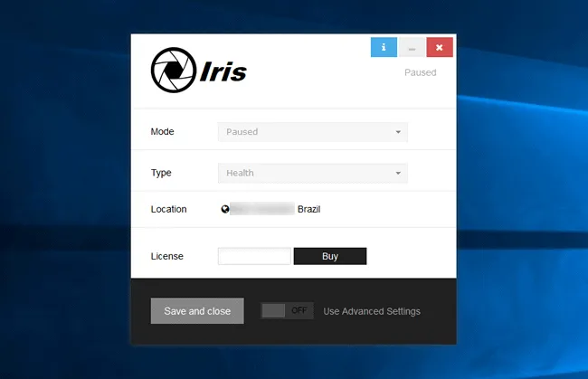Click the Buy license button
The width and height of the screenshot is (588, 379).
click(330, 256)
